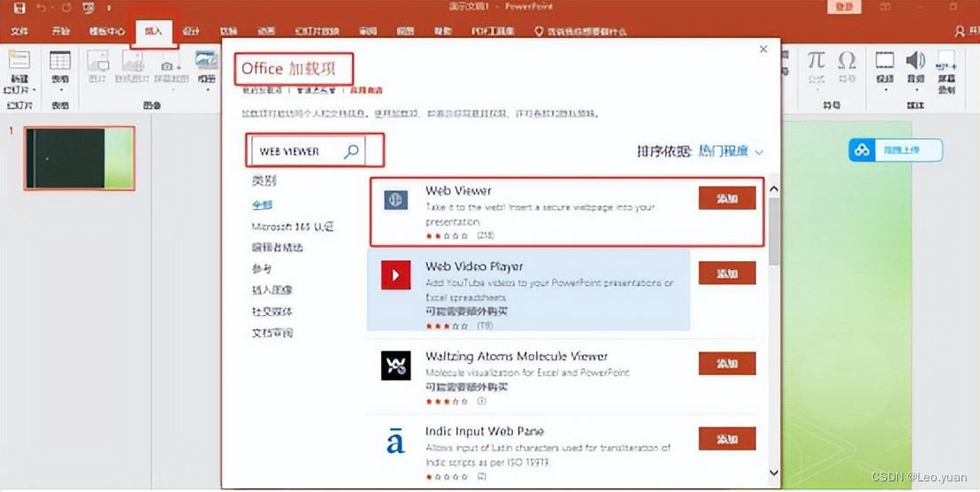Click the add-in list scrollbar thumb
Viewport: 980px width, 492px height.
tap(774, 231)
